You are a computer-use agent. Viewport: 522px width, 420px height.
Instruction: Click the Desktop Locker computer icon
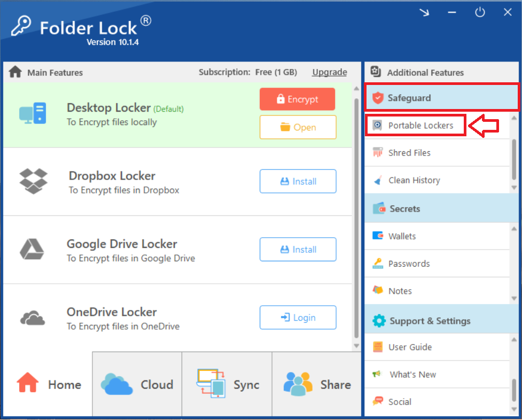point(33,113)
